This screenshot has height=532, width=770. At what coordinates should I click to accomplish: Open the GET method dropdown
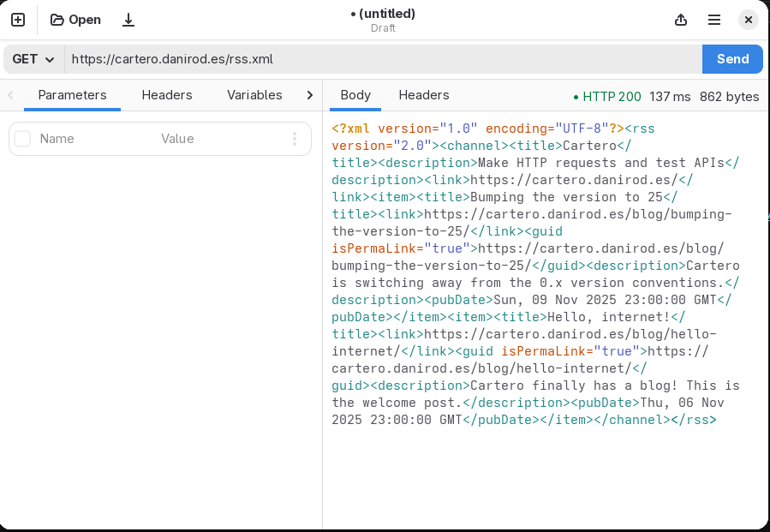pos(32,59)
